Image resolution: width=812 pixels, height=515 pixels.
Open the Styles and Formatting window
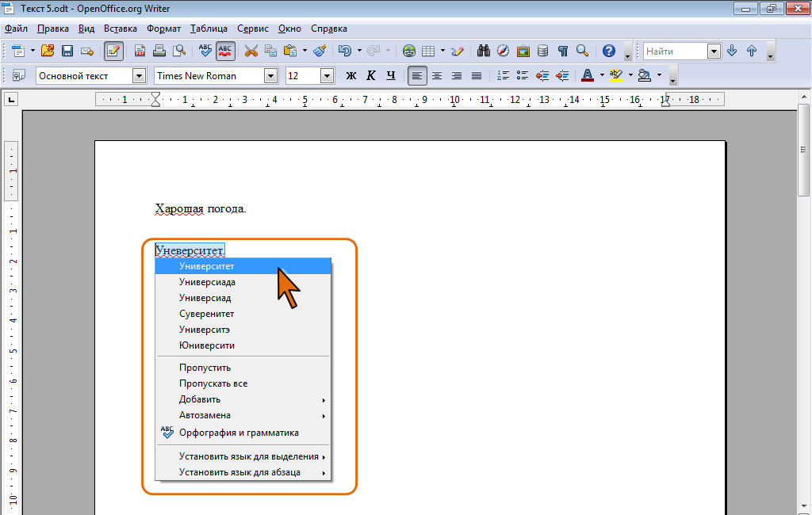(x=19, y=75)
